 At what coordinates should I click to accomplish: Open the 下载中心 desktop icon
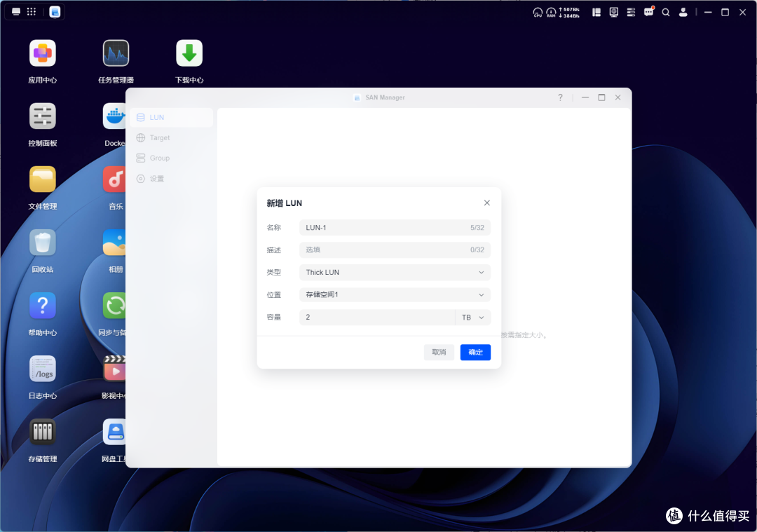[189, 53]
